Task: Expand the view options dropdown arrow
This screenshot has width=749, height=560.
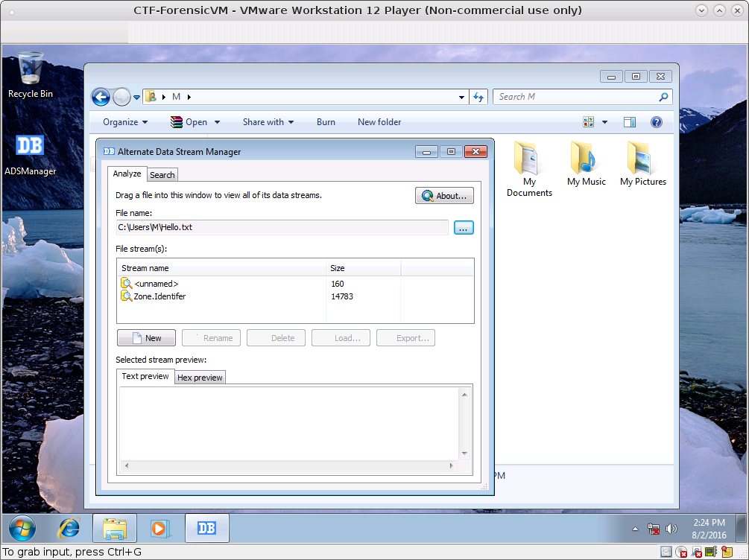Action: pos(604,122)
